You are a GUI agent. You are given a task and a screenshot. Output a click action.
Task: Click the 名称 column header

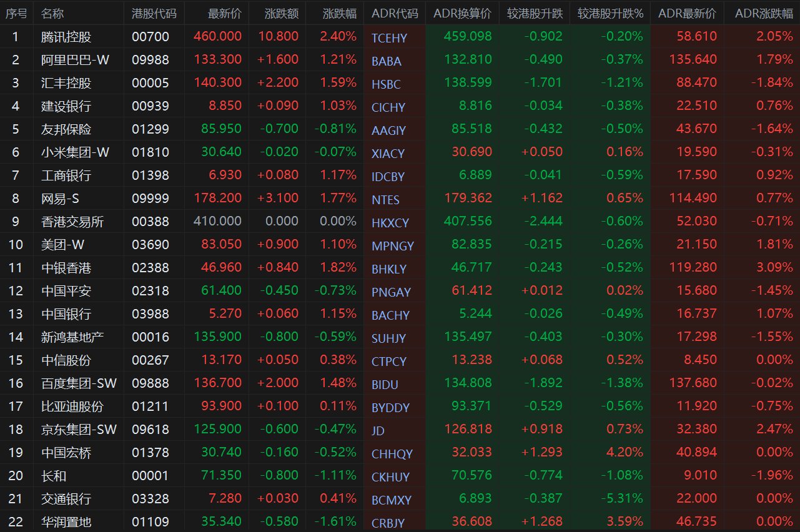(x=52, y=13)
